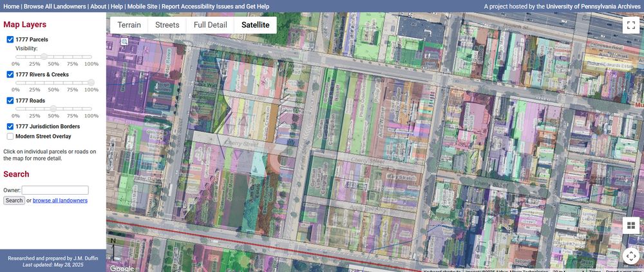This screenshot has height=272, width=644.
Task: Click the Owner search input field
Action: [x=55, y=190]
